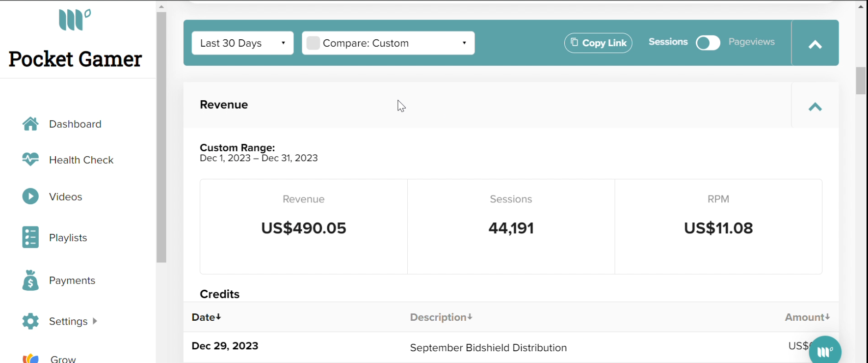Open the Grow menu item
Screen dimensions: 868x363
[x=63, y=359]
